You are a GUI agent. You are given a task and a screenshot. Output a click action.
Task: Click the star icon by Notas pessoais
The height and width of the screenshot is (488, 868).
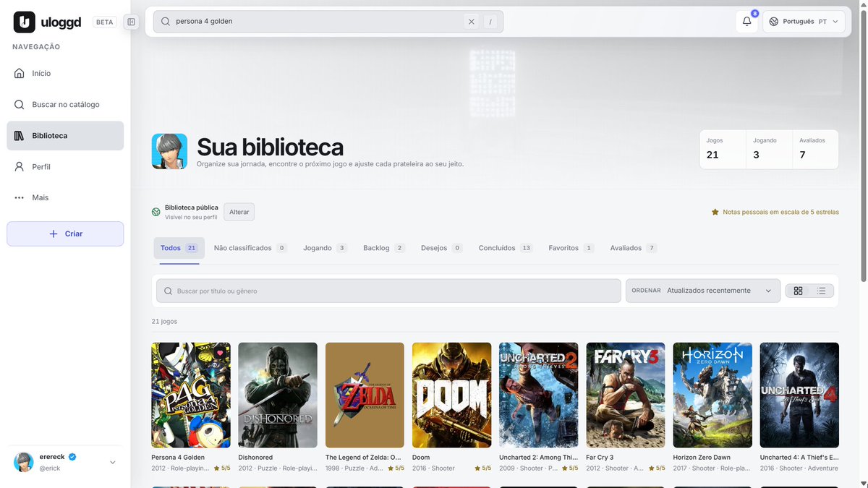715,212
